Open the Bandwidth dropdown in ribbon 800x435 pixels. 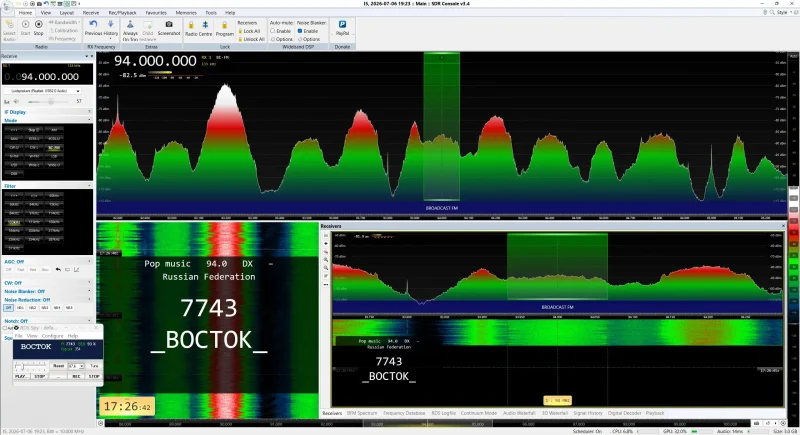65,22
